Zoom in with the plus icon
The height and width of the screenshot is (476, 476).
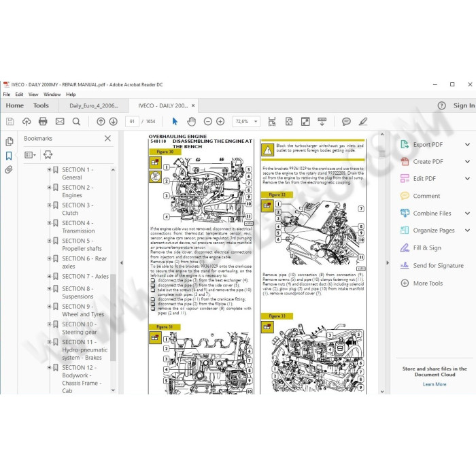(221, 122)
